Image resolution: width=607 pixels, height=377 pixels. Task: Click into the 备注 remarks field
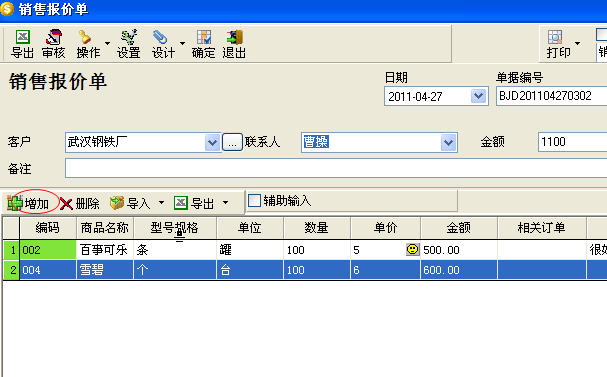pos(336,168)
